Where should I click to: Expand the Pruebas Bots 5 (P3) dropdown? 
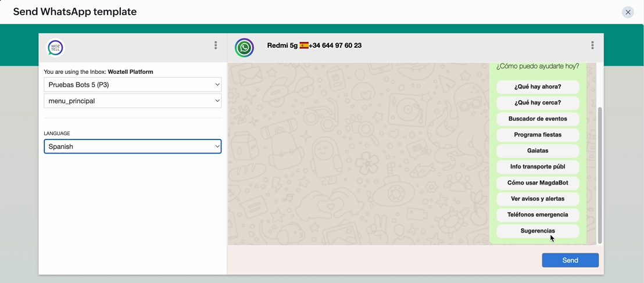[x=133, y=85]
